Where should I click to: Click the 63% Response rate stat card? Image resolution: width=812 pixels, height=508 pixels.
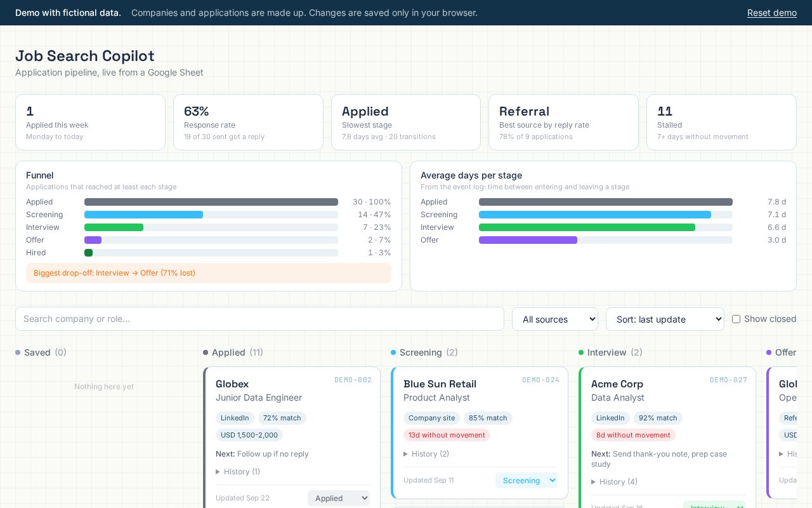pyautogui.click(x=248, y=123)
